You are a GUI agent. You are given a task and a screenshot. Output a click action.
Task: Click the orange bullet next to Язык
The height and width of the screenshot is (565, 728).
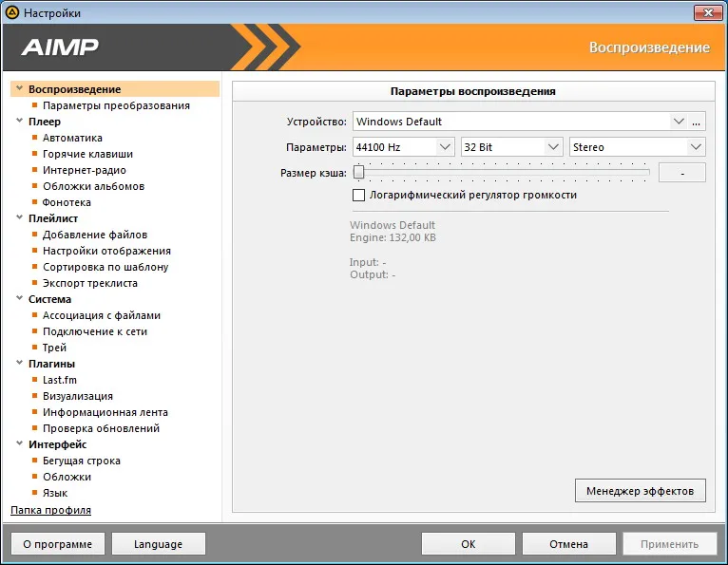[34, 492]
